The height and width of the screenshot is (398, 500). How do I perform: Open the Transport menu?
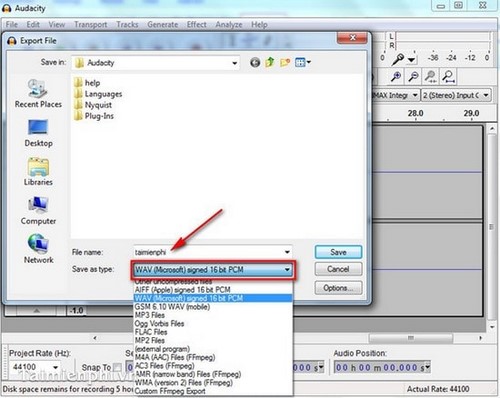[91, 25]
